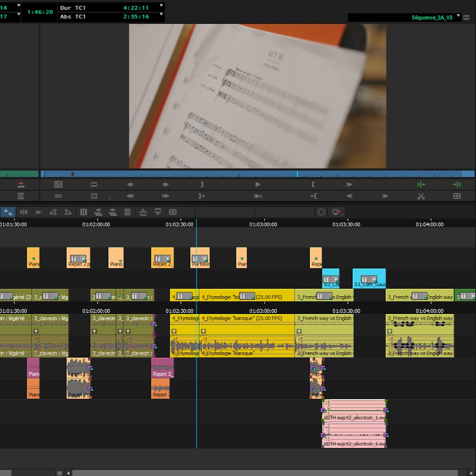476x476 pixels.
Task: Click the 1:46:20 timecode display
Action: (40, 12)
